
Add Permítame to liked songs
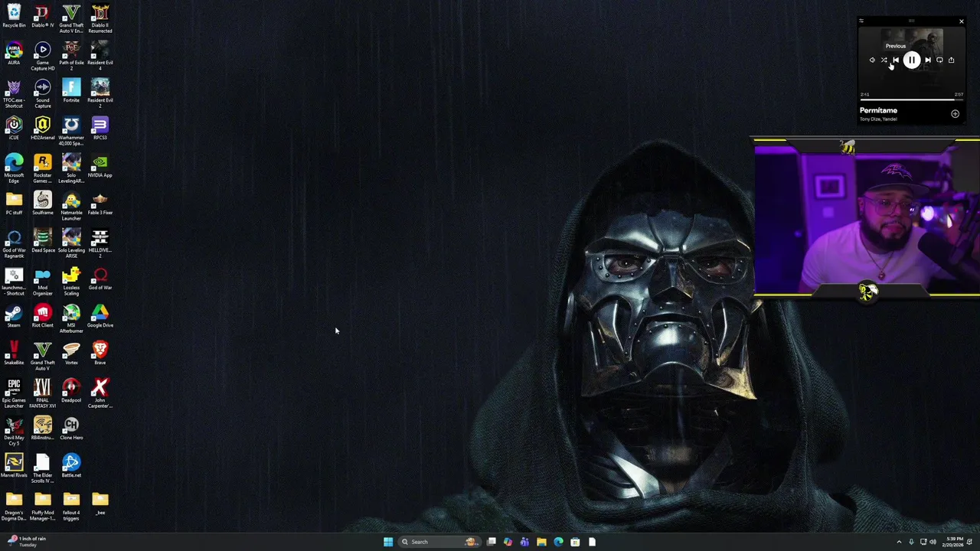coord(955,113)
